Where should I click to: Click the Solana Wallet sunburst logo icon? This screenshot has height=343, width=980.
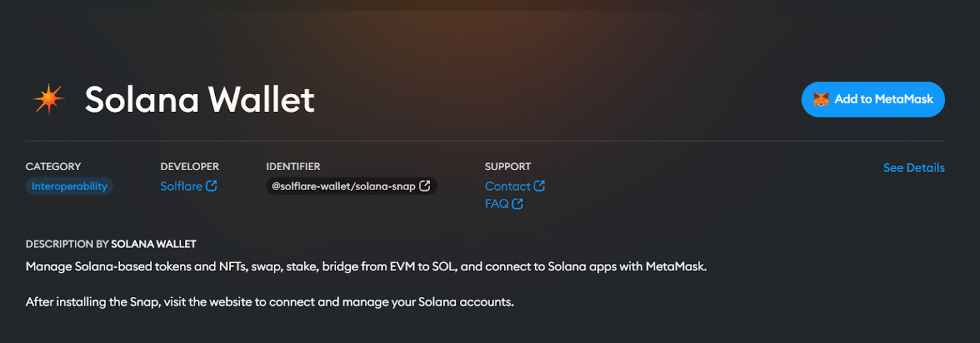pos(49,99)
